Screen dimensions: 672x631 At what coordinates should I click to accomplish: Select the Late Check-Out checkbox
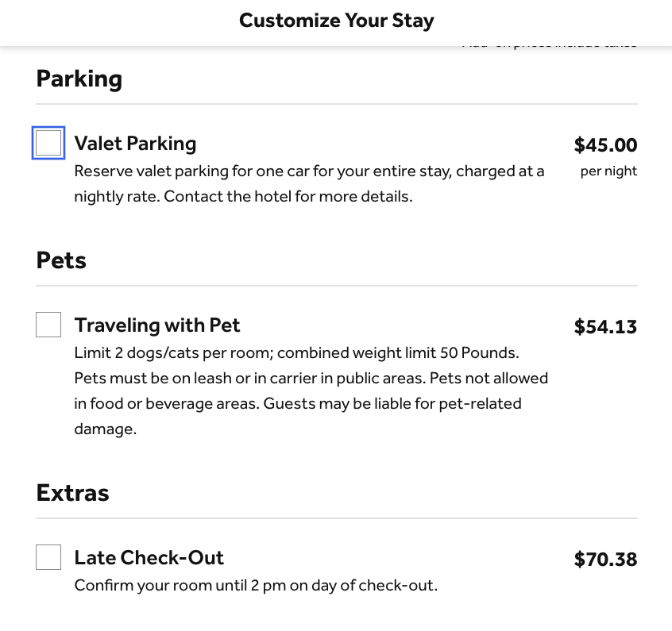48,556
